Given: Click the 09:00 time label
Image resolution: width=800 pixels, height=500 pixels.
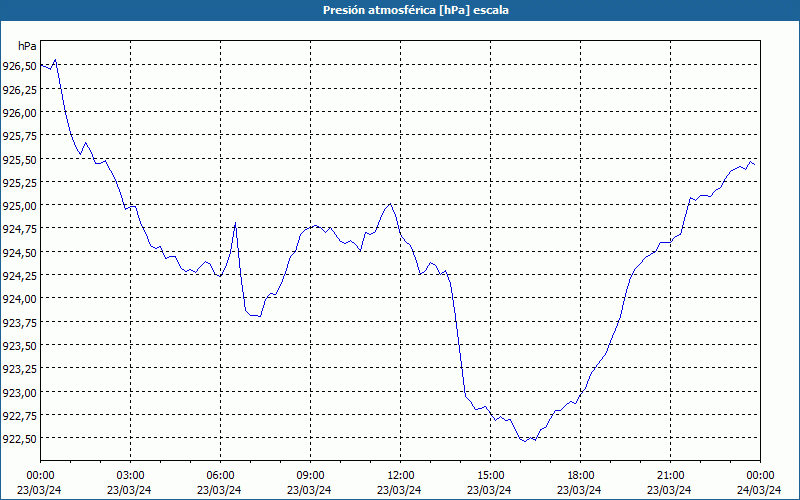Looking at the screenshot, I should pyautogui.click(x=310, y=476).
